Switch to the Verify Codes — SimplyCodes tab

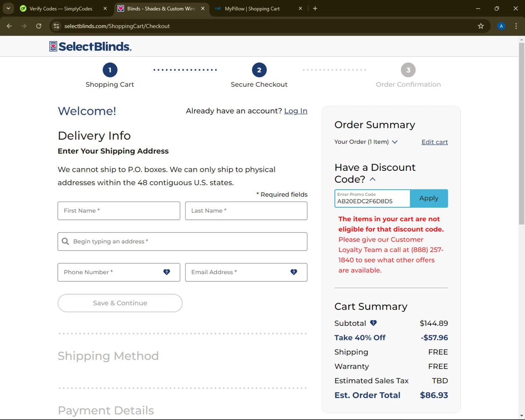61,8
